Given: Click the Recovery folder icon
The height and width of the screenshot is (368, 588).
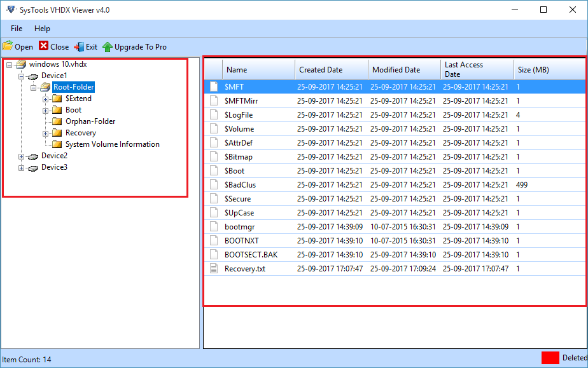Looking at the screenshot, I should [x=57, y=133].
